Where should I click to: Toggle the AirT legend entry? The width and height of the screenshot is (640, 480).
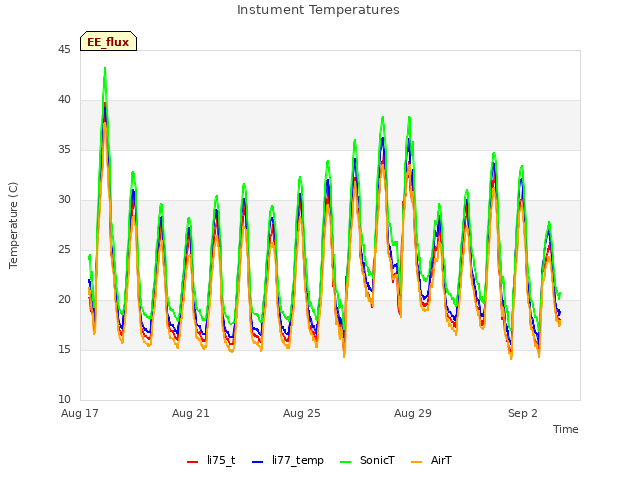431,461
